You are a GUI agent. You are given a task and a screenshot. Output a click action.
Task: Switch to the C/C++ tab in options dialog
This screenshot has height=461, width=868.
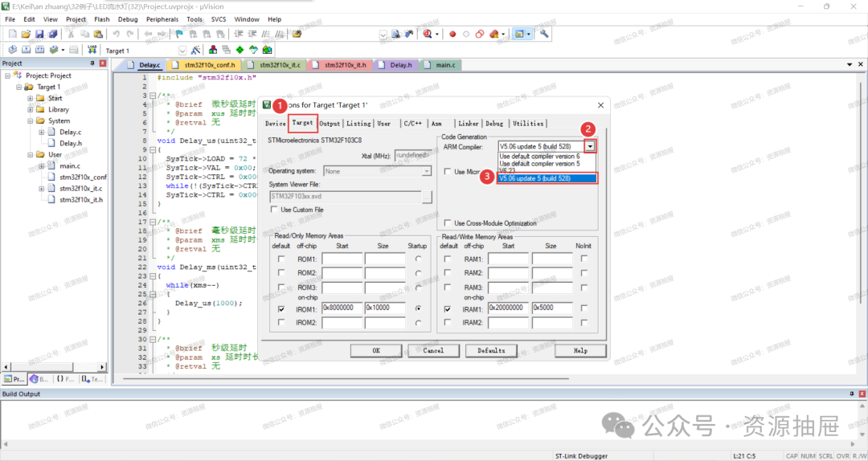click(x=413, y=124)
